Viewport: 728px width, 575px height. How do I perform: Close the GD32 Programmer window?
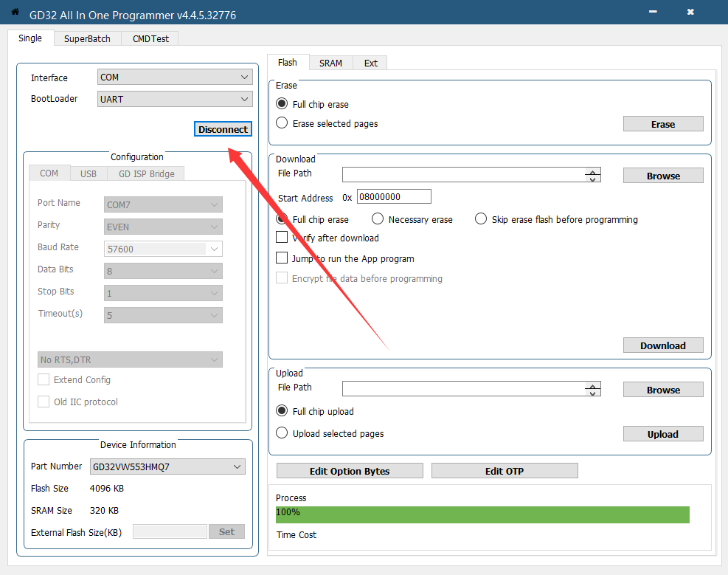click(690, 13)
